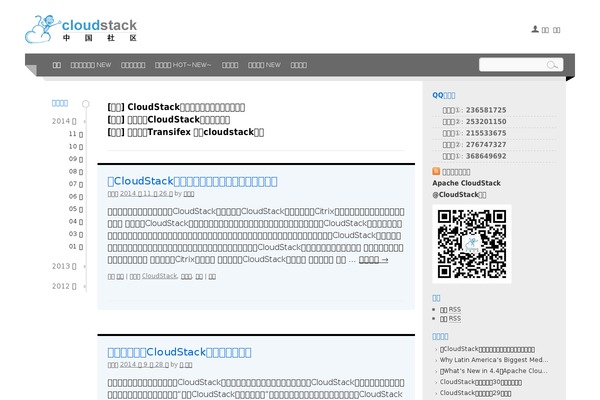Viewport: 600px width, 400px height.
Task: Open the HOT~NEW~ navigation menu item
Action: coord(183,65)
